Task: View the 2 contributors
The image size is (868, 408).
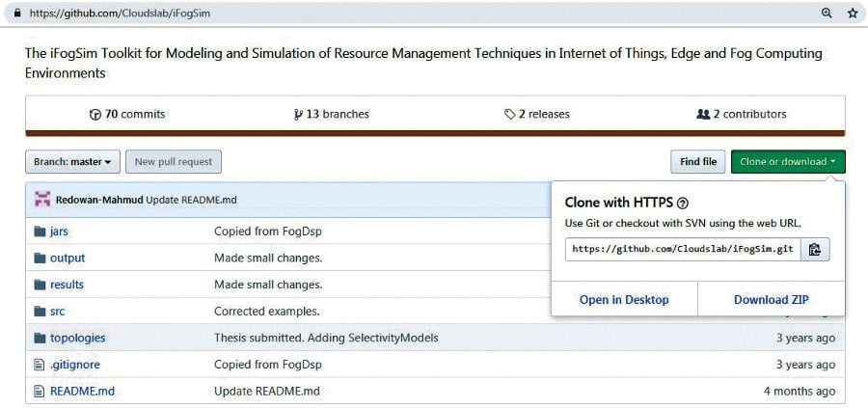Action: [741, 114]
